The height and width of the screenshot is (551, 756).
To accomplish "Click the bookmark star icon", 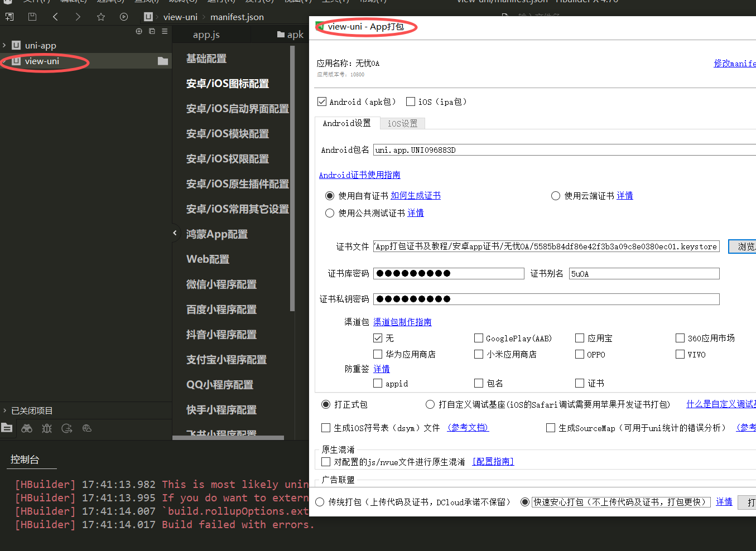I will click(101, 17).
